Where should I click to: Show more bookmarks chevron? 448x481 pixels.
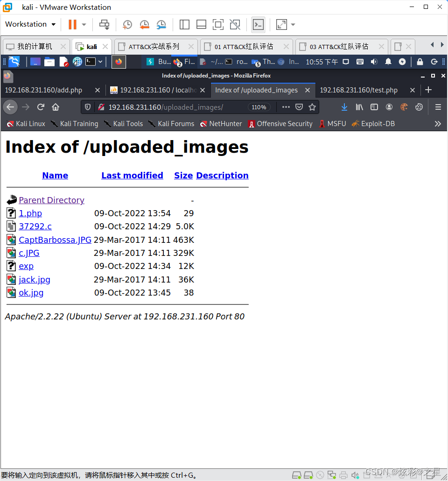438,124
